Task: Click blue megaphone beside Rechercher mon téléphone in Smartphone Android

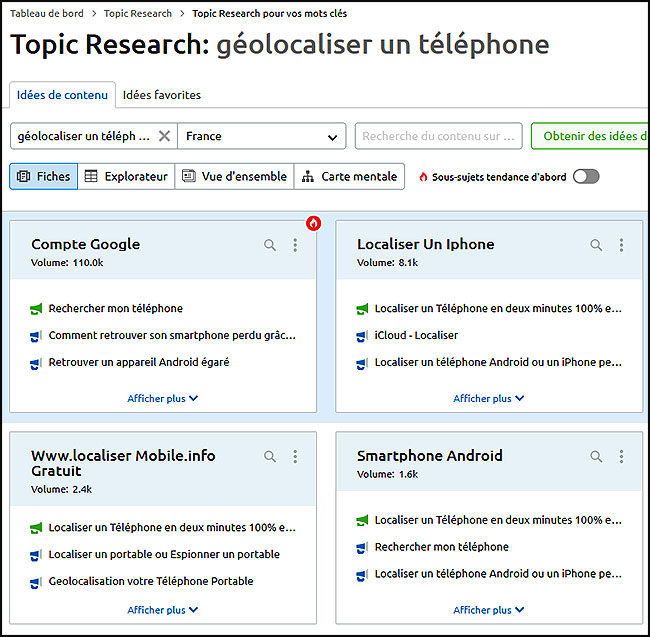Action: click(x=362, y=548)
